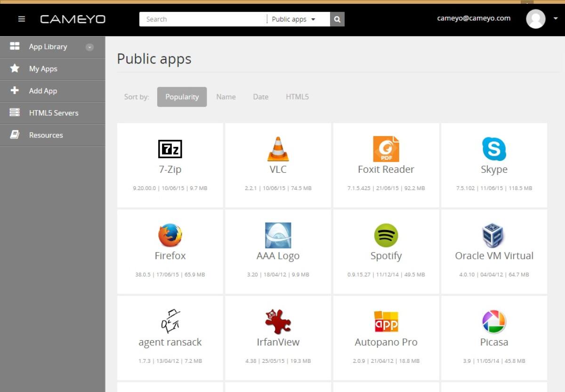The width and height of the screenshot is (565, 392).
Task: Expand the App Library chevron
Action: (x=89, y=47)
